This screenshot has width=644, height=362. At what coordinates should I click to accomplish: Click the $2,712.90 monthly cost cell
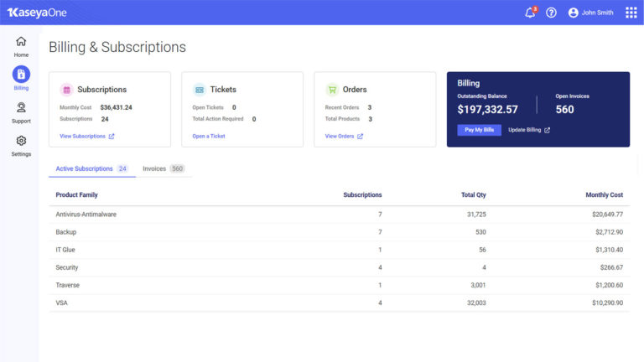point(609,232)
